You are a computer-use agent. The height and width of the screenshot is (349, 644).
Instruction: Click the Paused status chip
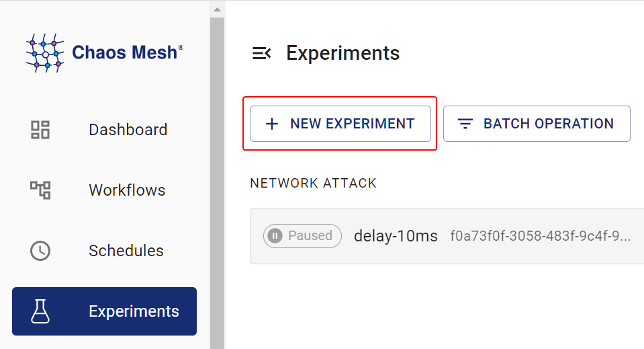(303, 236)
